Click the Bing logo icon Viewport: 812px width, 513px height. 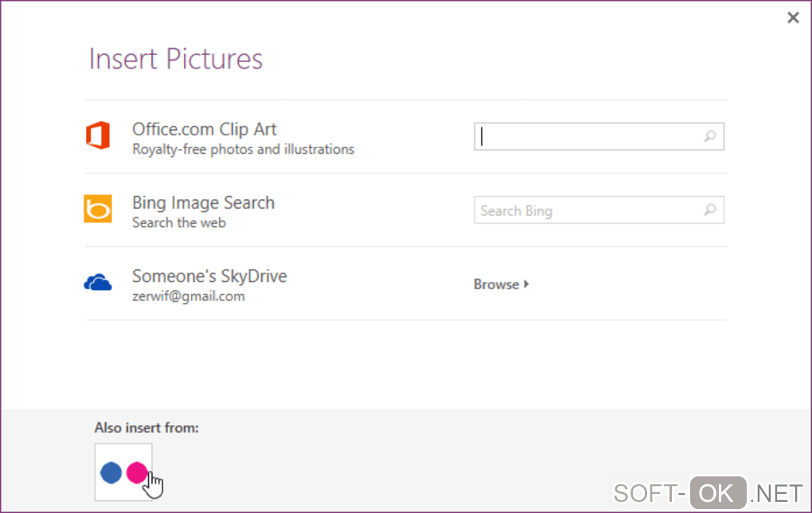98,210
